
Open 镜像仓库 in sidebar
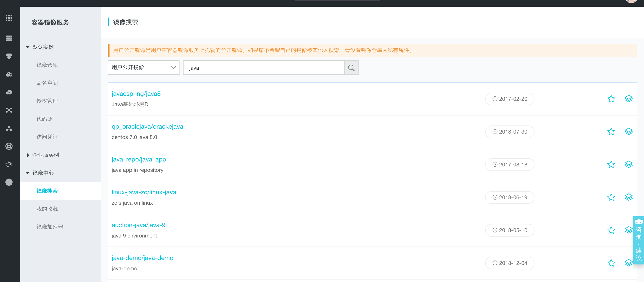47,65
